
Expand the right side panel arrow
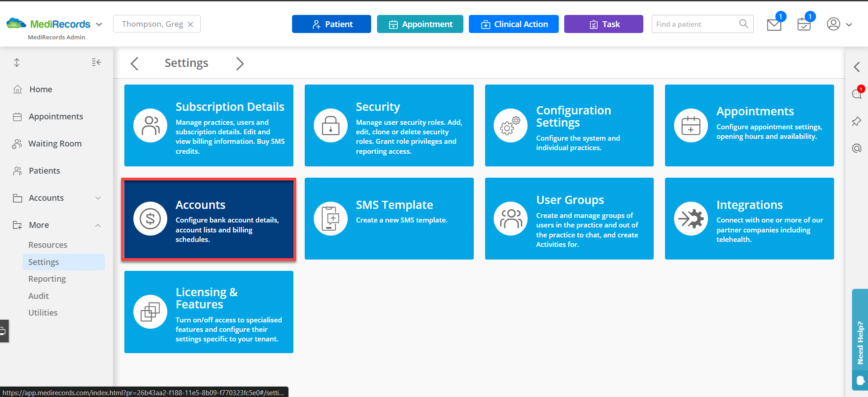coord(857,67)
